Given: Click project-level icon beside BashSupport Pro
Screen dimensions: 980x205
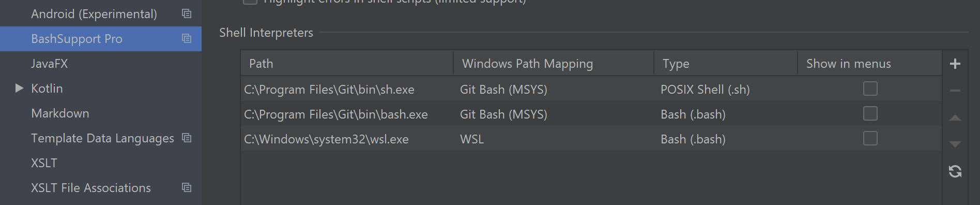Looking at the screenshot, I should coord(187,39).
